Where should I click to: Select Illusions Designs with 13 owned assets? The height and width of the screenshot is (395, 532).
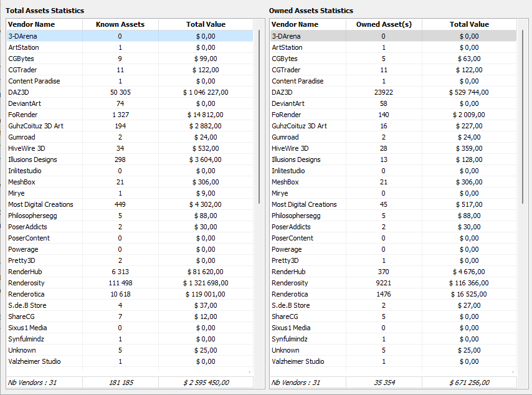[x=394, y=159]
